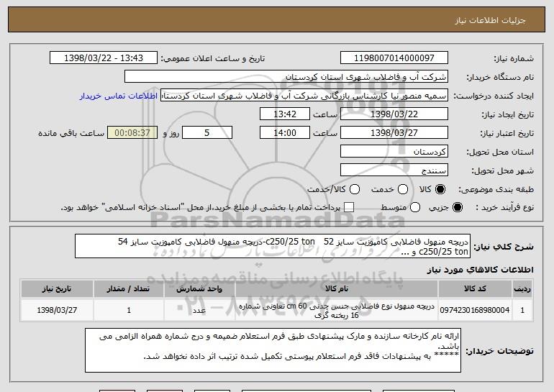Click the validity time field 14:00
Image resolution: width=554 pixels, height=392 pixels.
pos(285,133)
